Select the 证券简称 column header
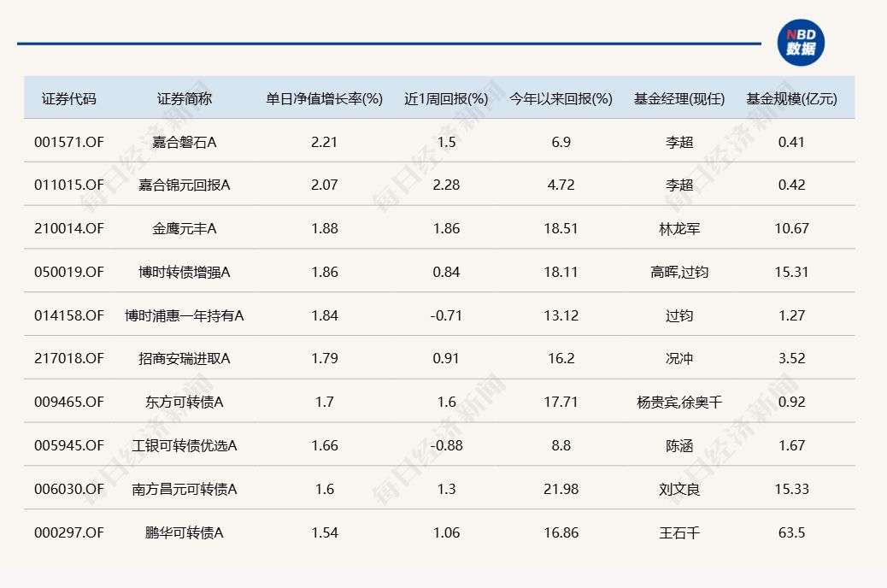 [x=184, y=98]
